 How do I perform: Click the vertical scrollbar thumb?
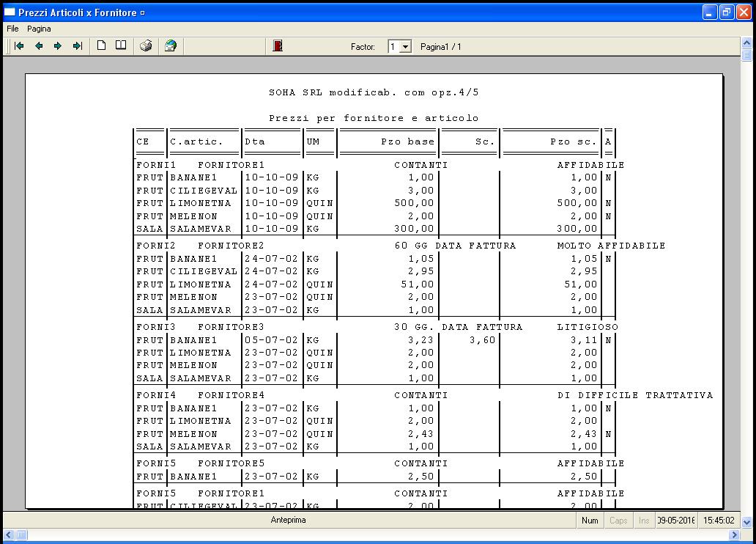click(746, 55)
